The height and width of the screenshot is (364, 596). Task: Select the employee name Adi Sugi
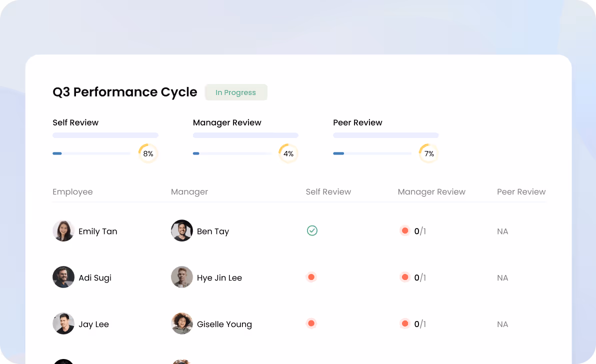click(x=95, y=277)
